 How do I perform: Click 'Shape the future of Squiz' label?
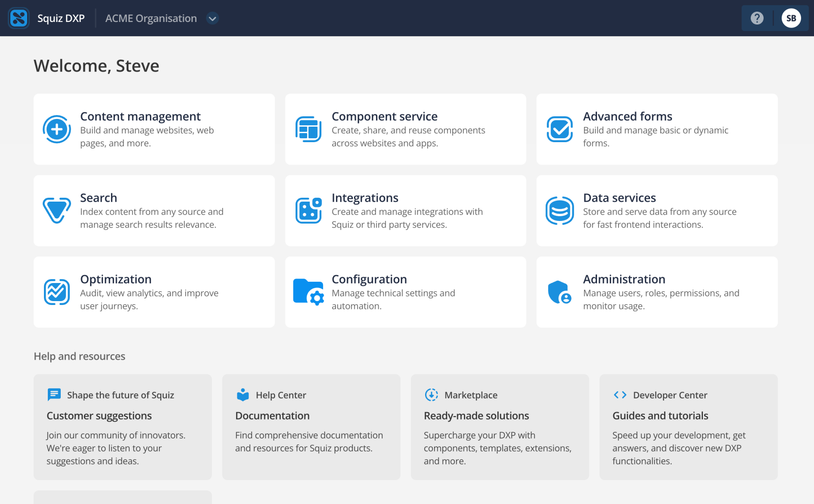coord(121,395)
